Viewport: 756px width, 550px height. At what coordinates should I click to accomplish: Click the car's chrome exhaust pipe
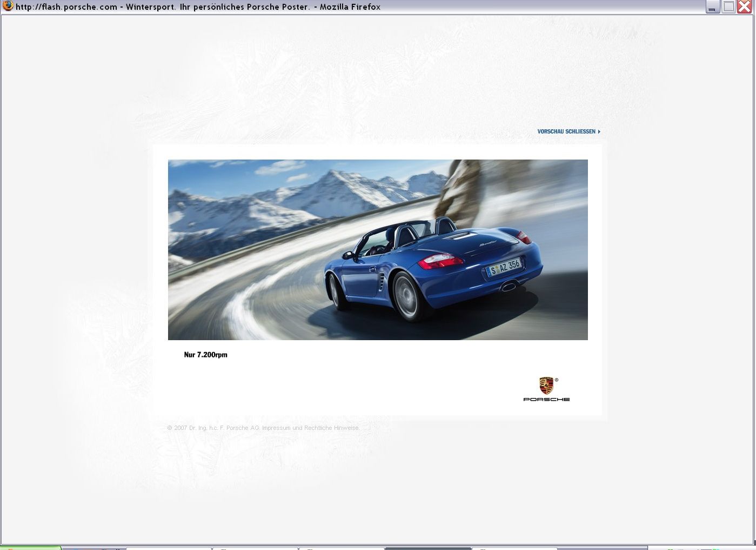[x=509, y=286]
